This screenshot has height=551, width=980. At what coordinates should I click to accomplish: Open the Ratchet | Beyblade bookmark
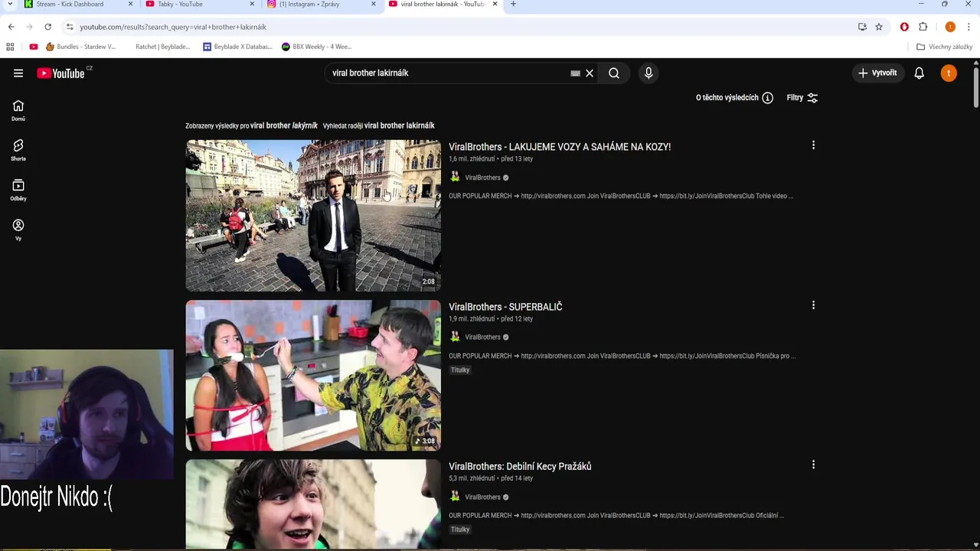tap(162, 47)
